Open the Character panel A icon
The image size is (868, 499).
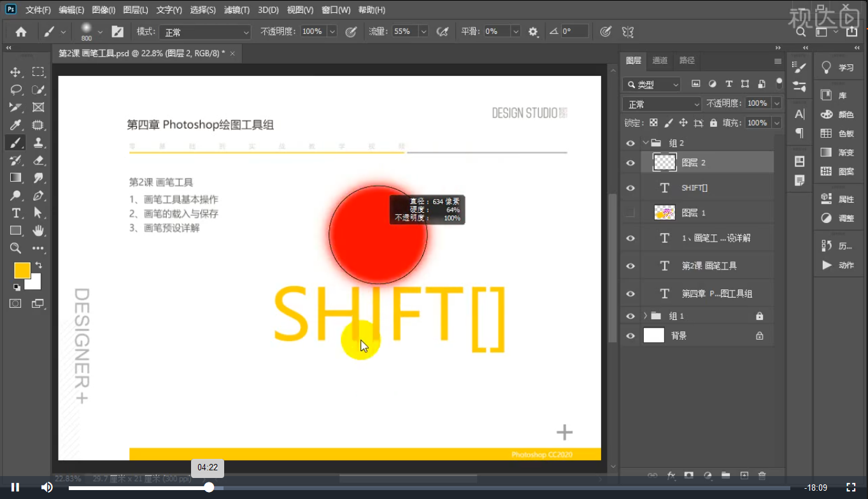[x=800, y=114]
